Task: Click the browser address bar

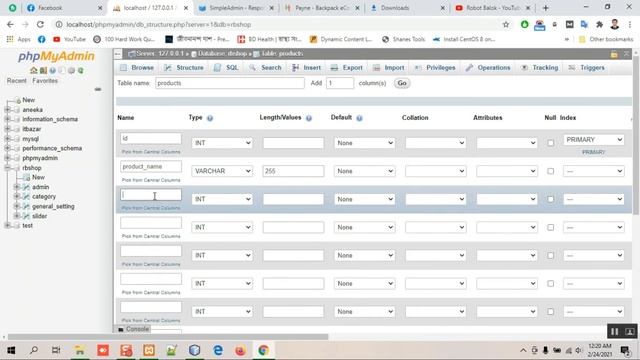Action: click(x=278, y=24)
